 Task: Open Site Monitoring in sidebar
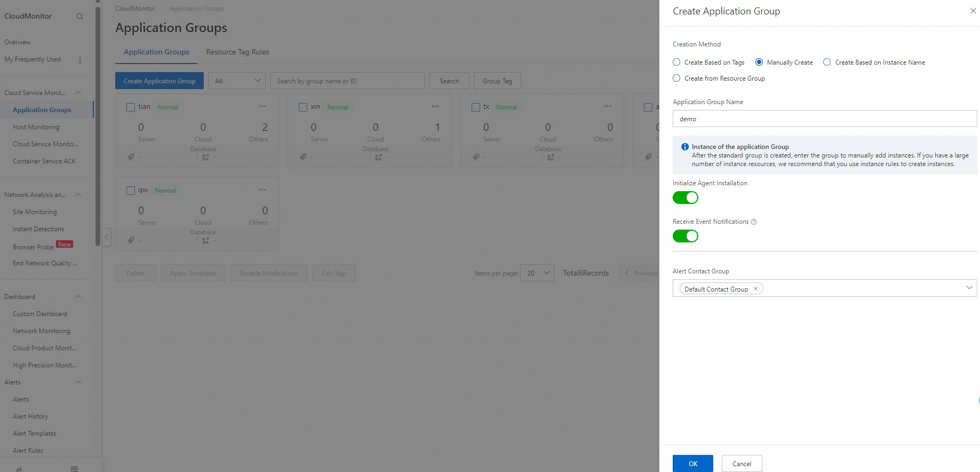coord(35,212)
